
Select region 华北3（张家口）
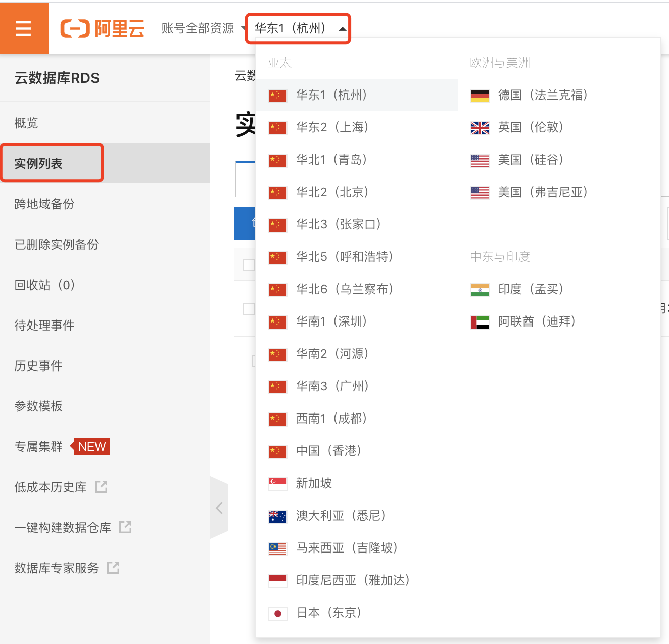coord(357,224)
